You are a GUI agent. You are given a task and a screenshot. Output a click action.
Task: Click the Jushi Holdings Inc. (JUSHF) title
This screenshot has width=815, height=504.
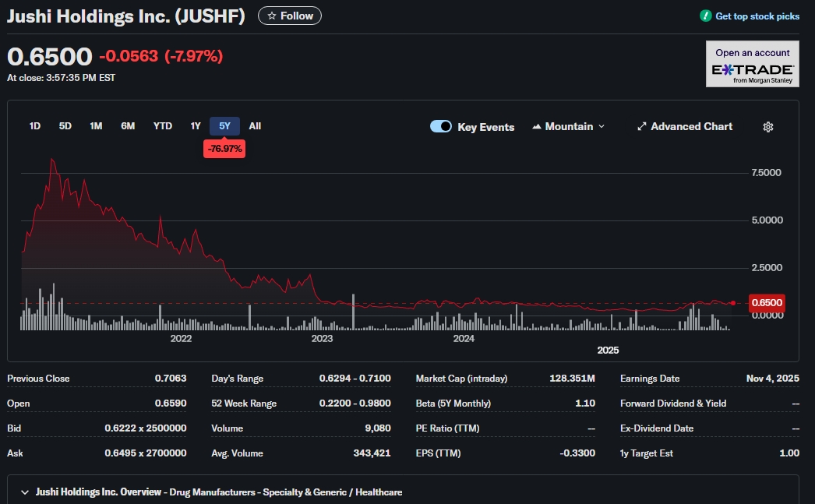125,16
